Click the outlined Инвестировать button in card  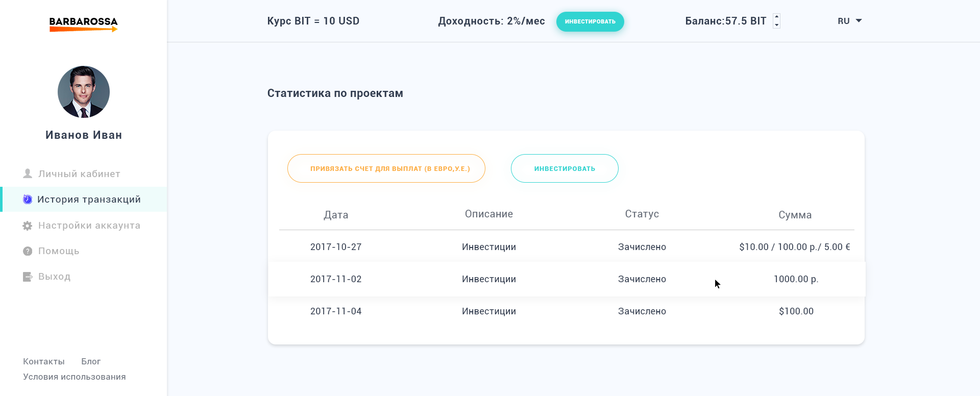point(565,168)
